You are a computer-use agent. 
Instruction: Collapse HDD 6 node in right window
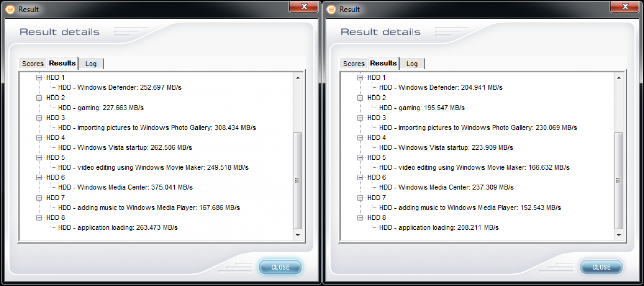point(360,177)
